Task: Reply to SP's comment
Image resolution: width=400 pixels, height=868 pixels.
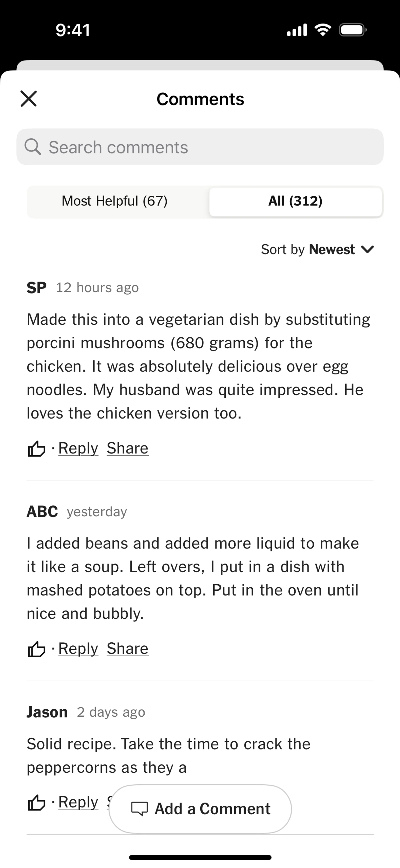Action: (78, 448)
